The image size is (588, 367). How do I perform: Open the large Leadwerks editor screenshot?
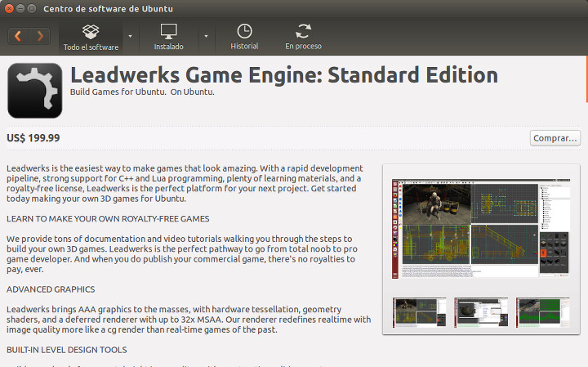(481, 229)
